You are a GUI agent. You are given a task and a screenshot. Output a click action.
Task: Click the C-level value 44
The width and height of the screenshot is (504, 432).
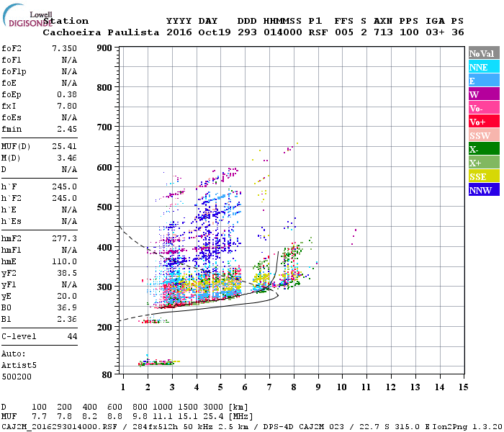[x=72, y=336]
